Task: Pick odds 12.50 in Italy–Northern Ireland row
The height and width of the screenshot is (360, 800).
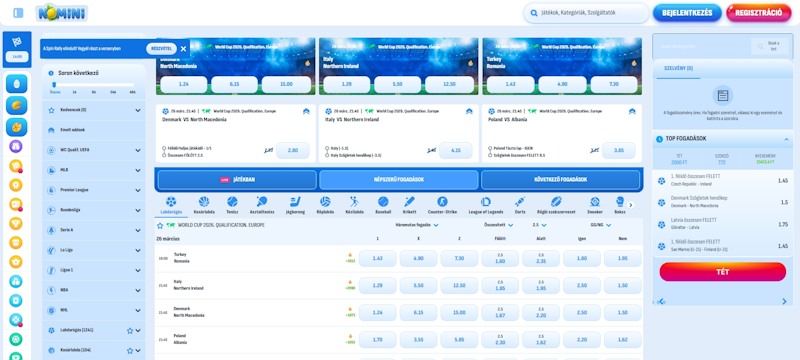Action: [x=459, y=286]
